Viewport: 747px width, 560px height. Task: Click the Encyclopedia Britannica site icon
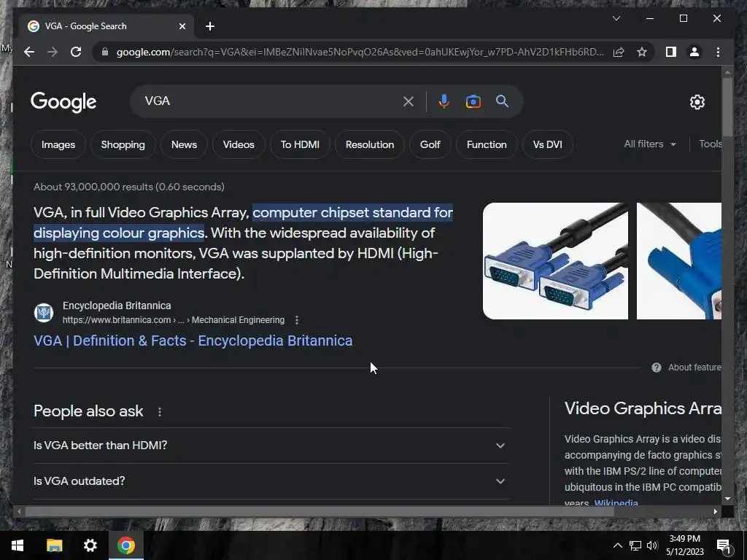pyautogui.click(x=44, y=313)
